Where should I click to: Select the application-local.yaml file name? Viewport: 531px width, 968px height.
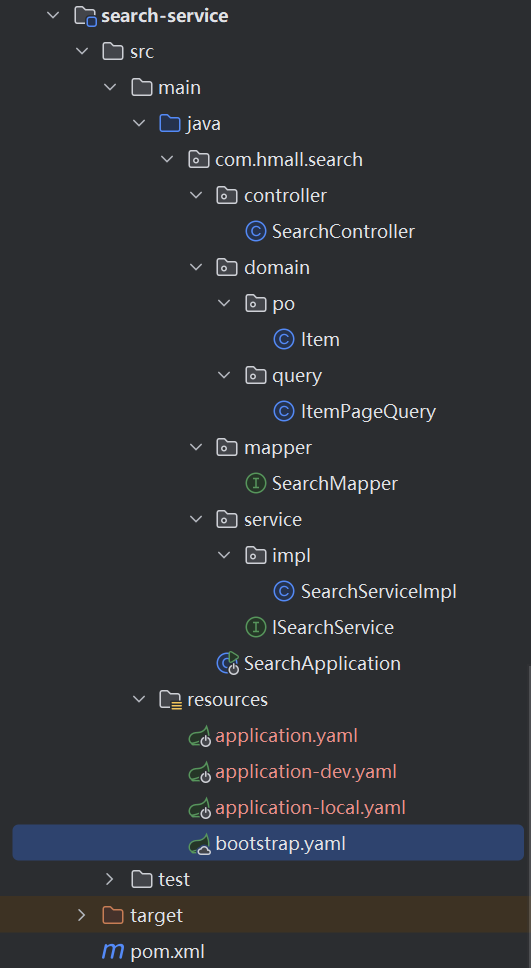311,807
